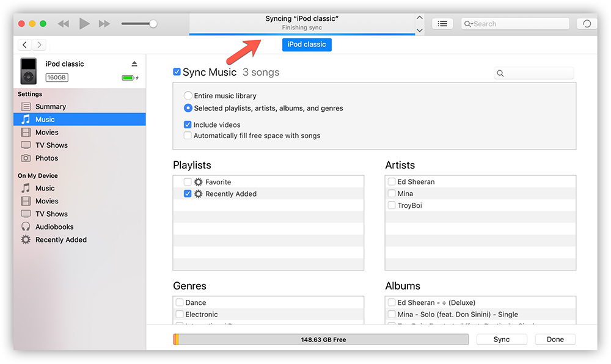The image size is (611, 364).
Task: Click the Done button
Action: point(555,340)
